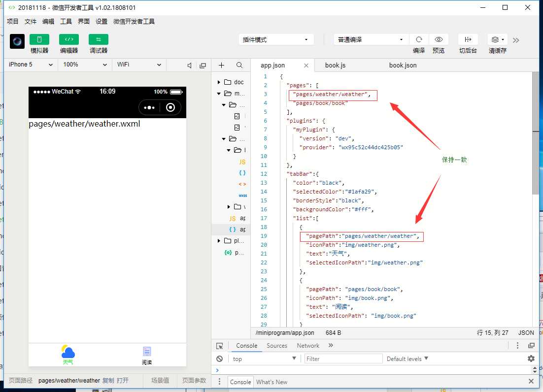Open the 界面 menu

(84, 22)
